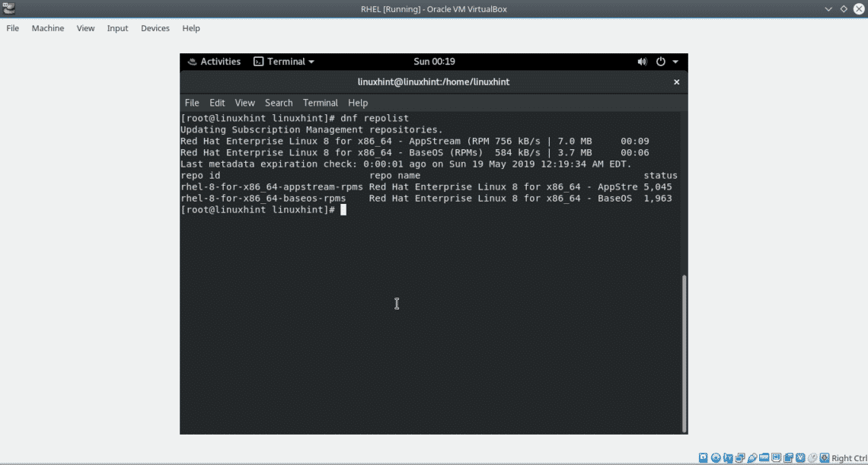Click the audio status icon in status bar
Screen dimensions: 868x465
tap(728, 458)
